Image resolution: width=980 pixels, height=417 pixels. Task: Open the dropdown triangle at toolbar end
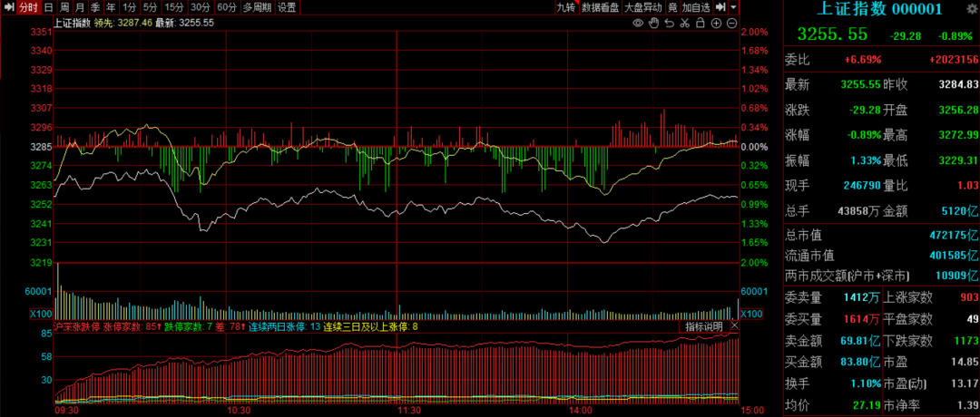pyautogui.click(x=733, y=7)
